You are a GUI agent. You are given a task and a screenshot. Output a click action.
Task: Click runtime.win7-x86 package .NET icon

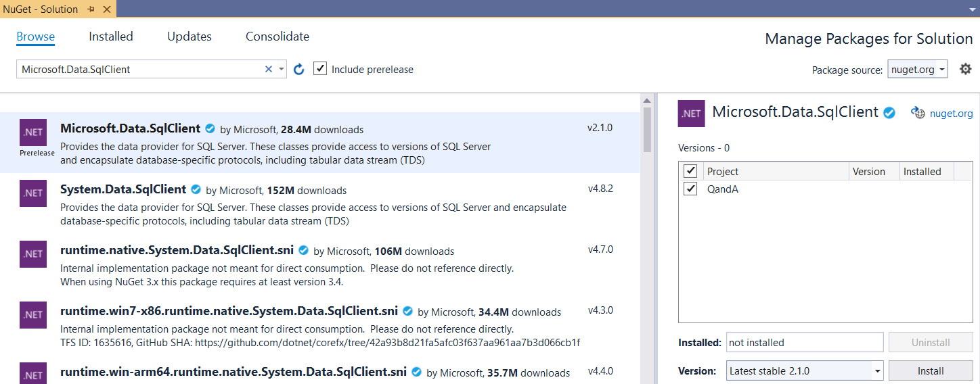(x=33, y=315)
